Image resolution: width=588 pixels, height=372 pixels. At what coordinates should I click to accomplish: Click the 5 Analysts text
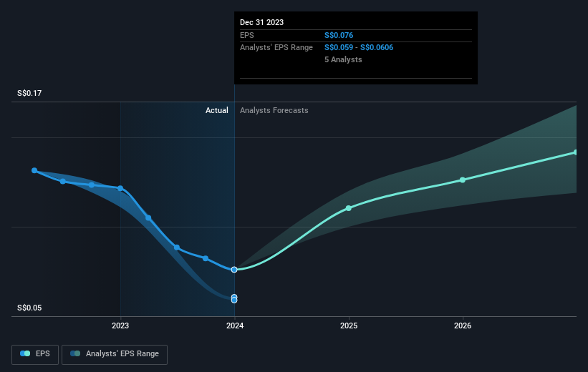pyautogui.click(x=343, y=59)
